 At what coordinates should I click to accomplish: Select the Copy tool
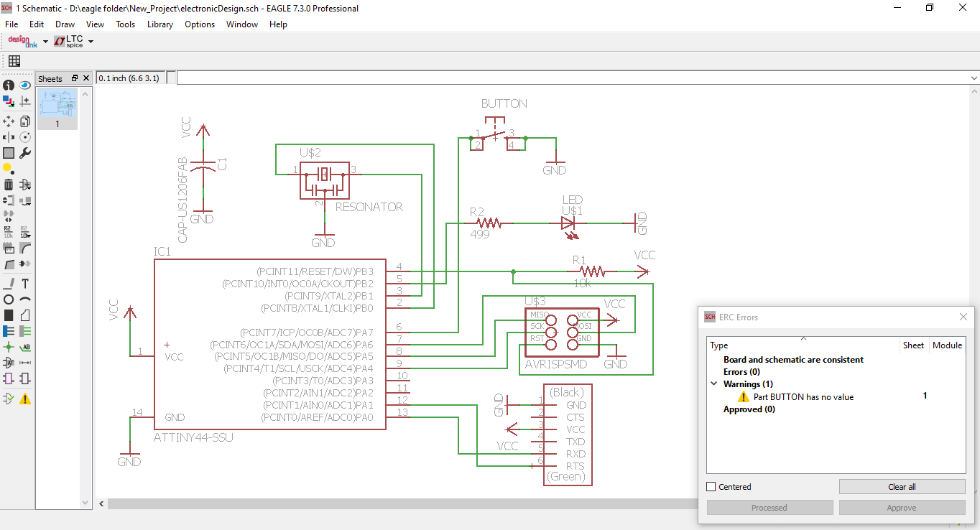[25, 121]
